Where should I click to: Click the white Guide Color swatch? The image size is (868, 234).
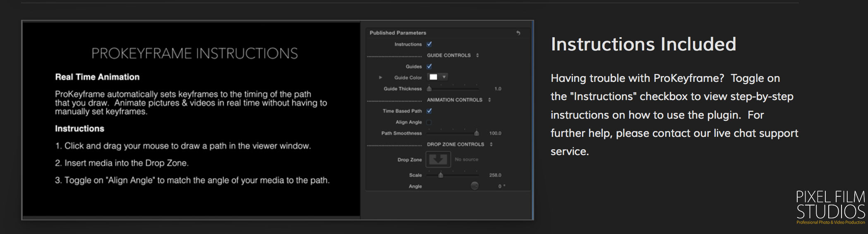coord(433,77)
